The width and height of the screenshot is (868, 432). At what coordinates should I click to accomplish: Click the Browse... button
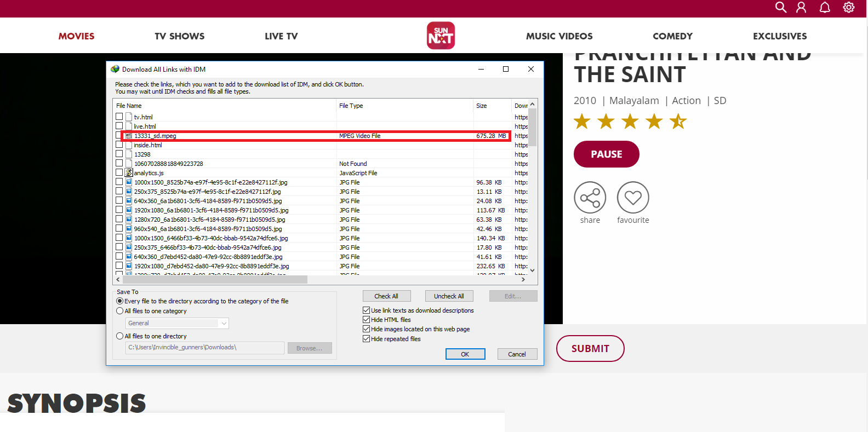(310, 348)
